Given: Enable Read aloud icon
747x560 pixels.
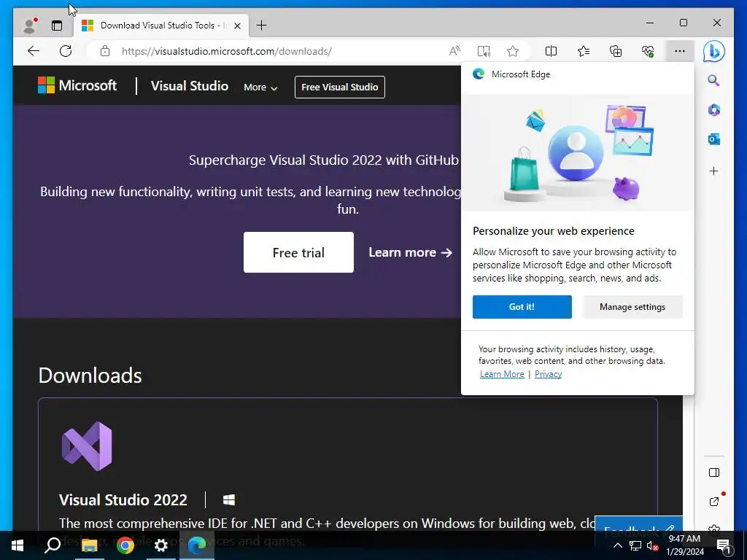Looking at the screenshot, I should click(x=455, y=51).
